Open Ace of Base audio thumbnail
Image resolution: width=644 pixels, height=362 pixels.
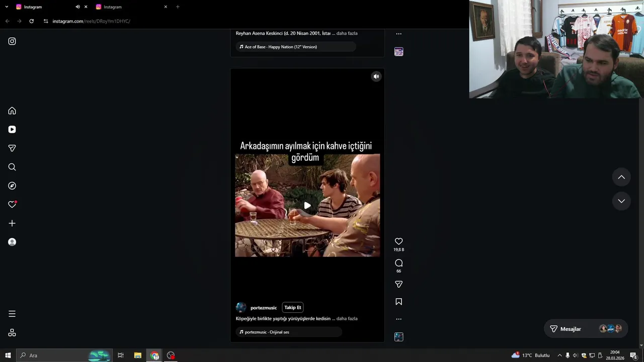(398, 52)
